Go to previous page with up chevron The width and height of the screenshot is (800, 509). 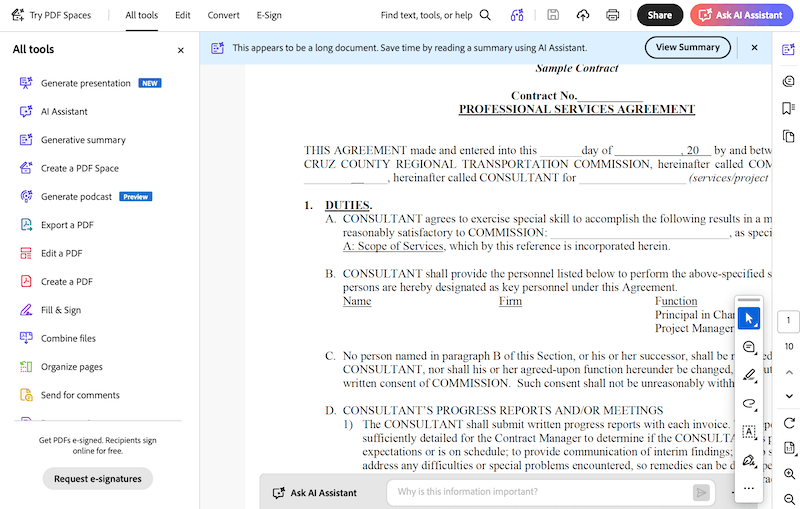click(789, 372)
